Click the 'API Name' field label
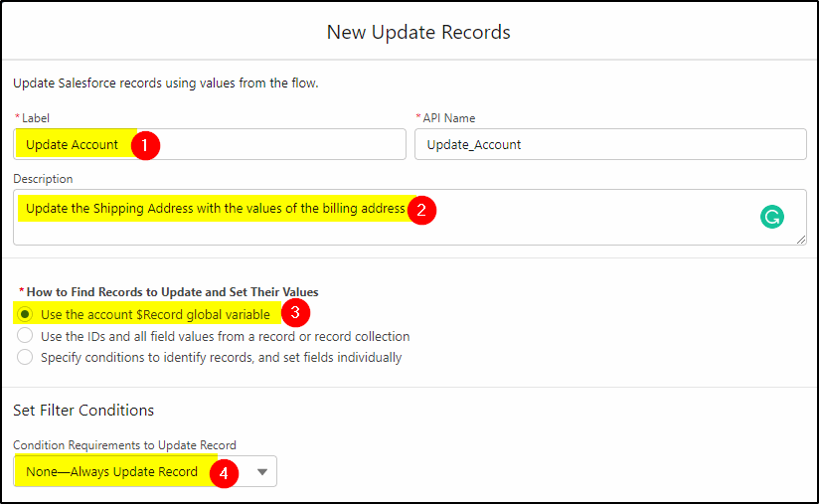The height and width of the screenshot is (504, 819). click(448, 118)
